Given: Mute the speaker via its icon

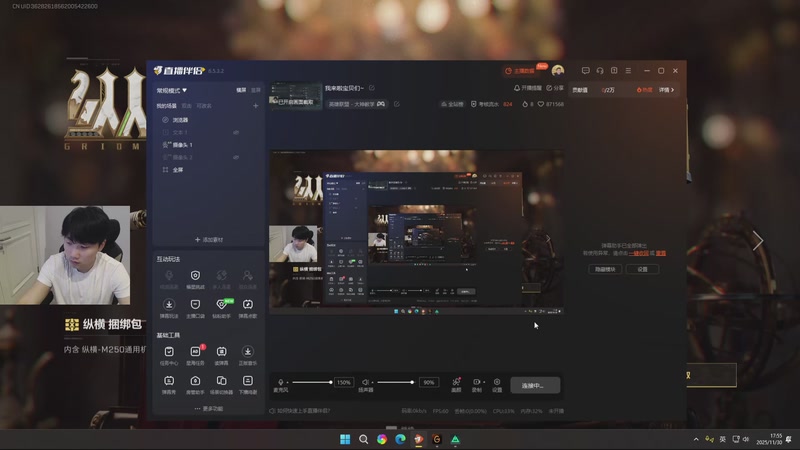Looking at the screenshot, I should pos(365,382).
